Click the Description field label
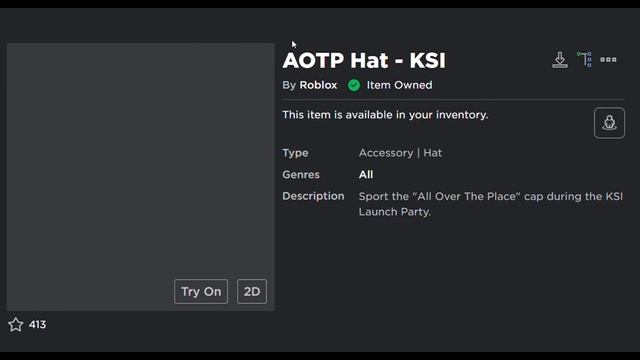 (x=313, y=196)
